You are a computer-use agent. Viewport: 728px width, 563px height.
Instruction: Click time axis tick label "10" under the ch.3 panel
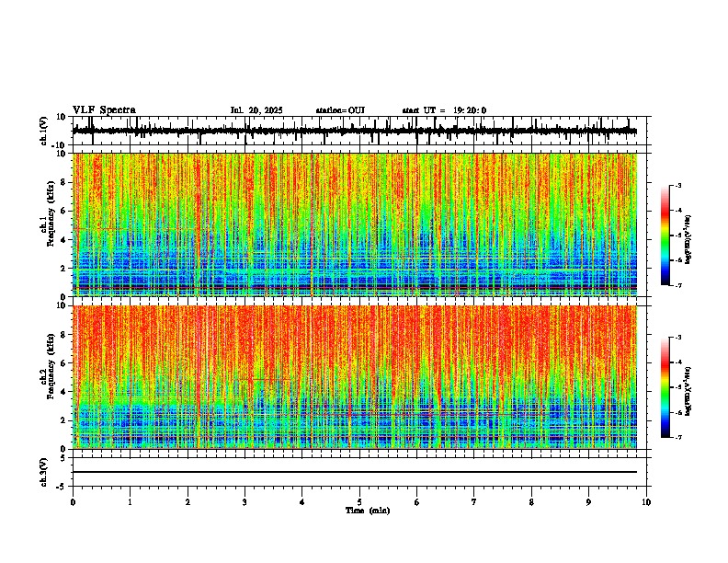click(x=646, y=502)
